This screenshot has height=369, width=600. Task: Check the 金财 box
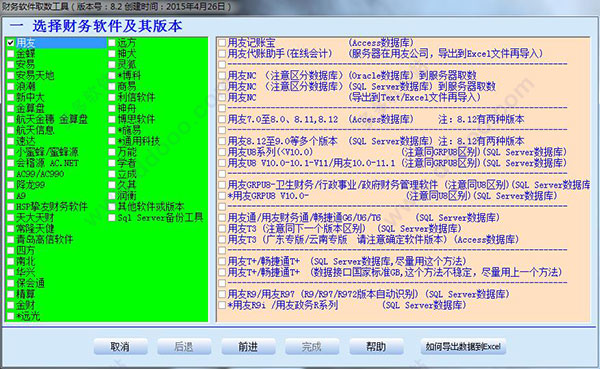(x=11, y=305)
